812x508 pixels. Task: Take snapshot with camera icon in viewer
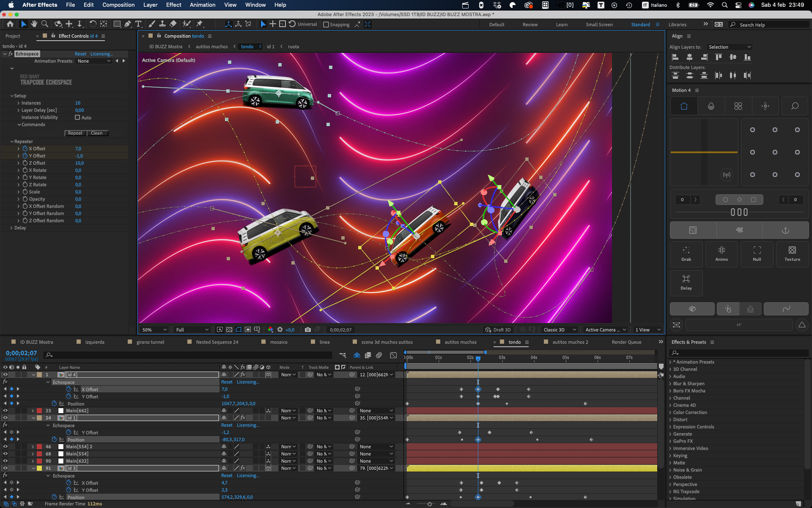coord(307,330)
